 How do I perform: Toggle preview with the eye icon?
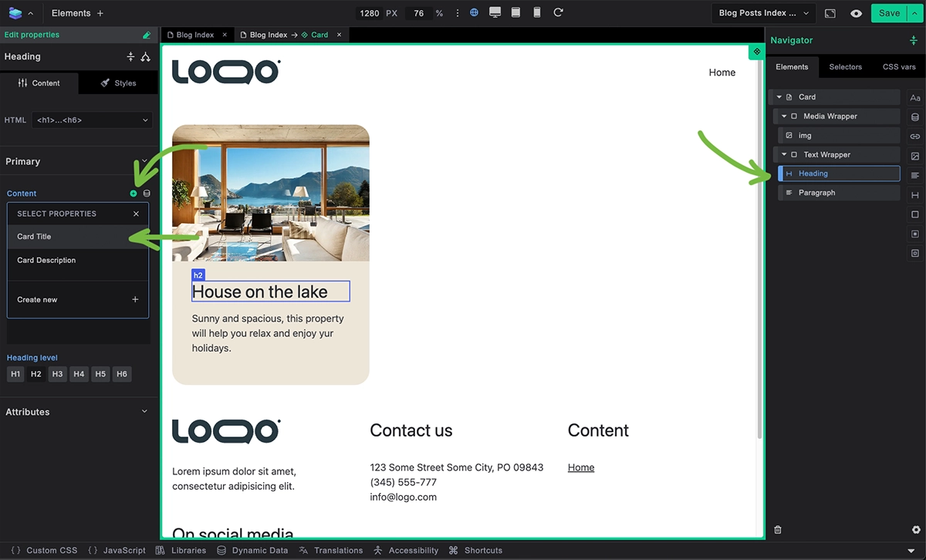coord(856,13)
